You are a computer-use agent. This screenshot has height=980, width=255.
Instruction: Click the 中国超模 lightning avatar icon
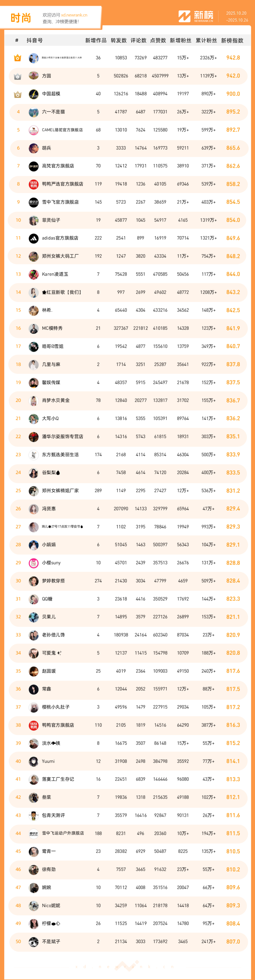tap(34, 94)
